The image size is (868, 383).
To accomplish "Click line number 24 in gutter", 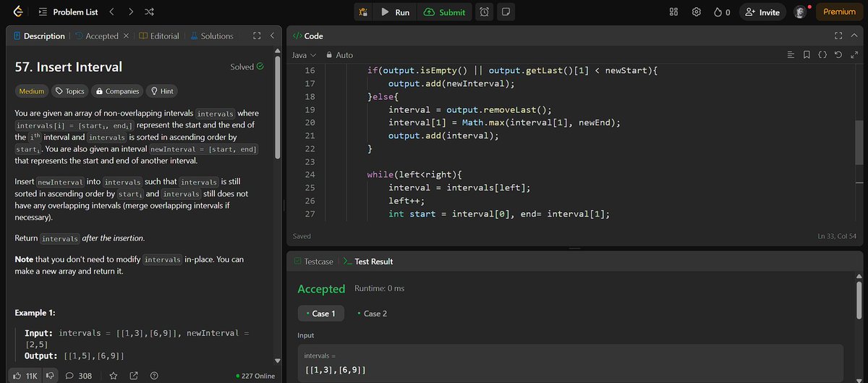I will [310, 174].
